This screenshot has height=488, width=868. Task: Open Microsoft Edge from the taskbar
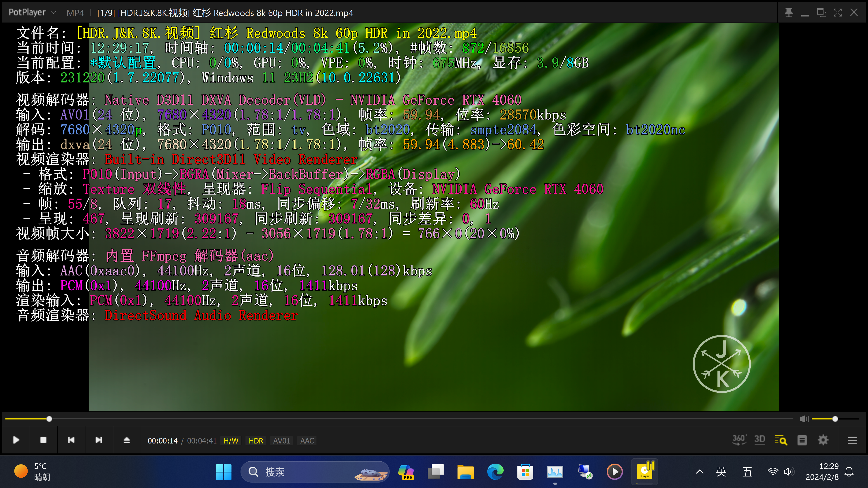495,472
